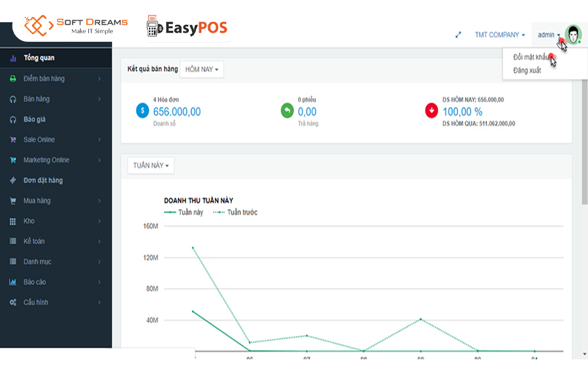588x392 pixels.
Task: Expand the Kế toán sidebar submenu
Action: click(x=99, y=242)
